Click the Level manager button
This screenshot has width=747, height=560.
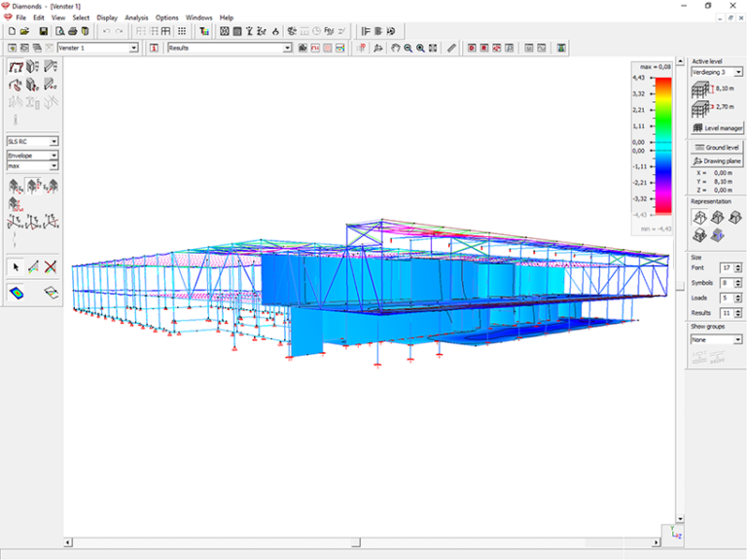[x=716, y=127]
